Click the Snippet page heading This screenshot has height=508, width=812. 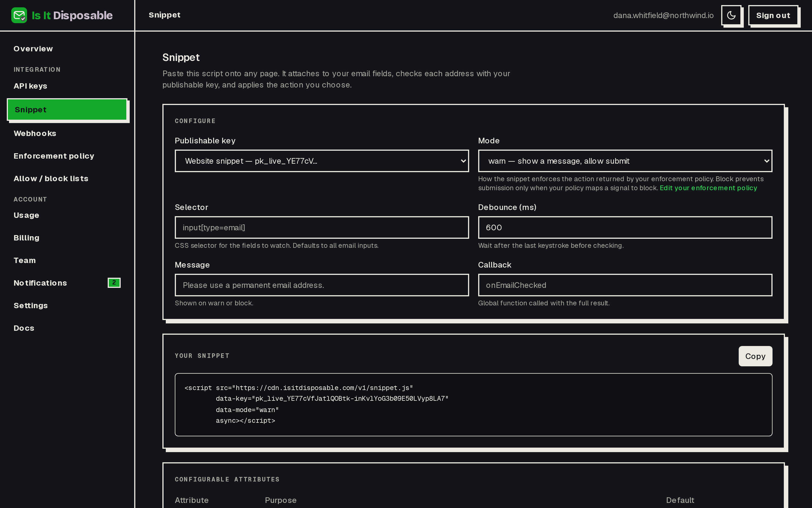pos(181,58)
